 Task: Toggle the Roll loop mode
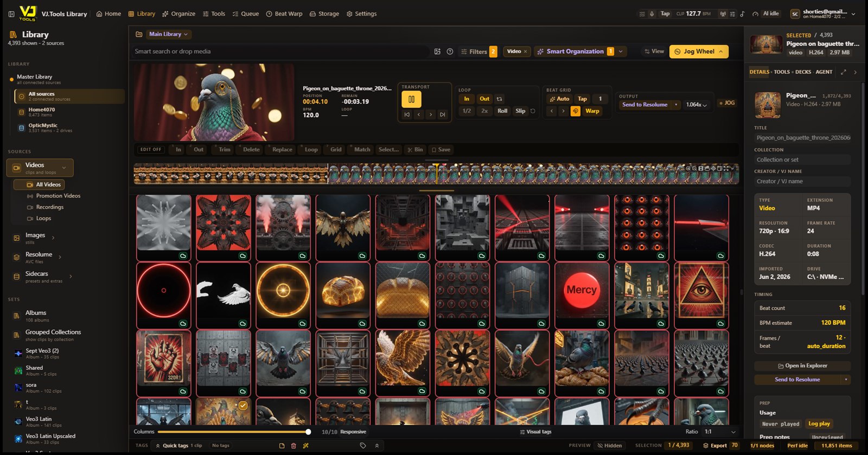[502, 111]
